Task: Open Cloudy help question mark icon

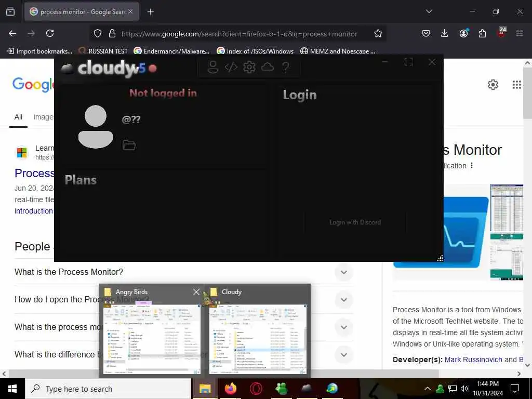Action: click(286, 67)
